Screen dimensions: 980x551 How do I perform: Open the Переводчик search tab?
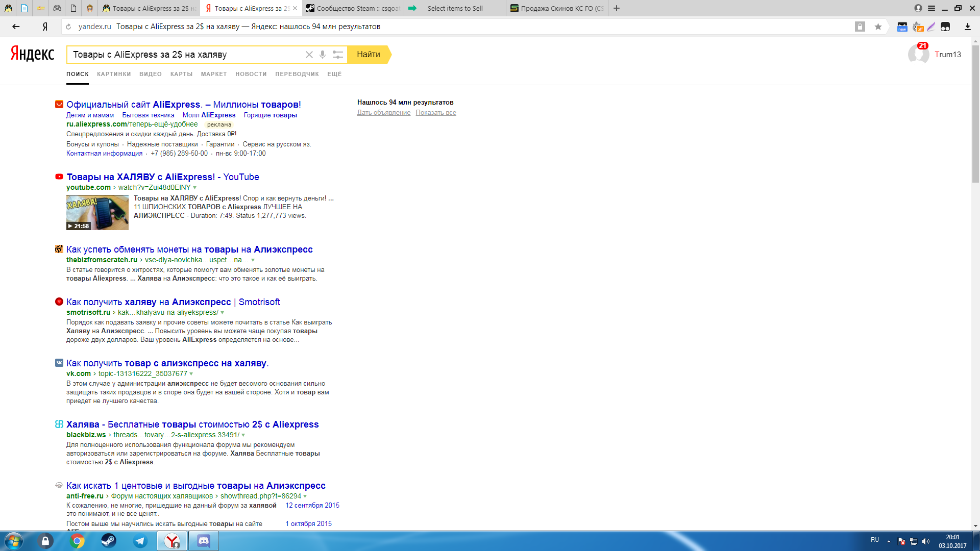tap(297, 74)
